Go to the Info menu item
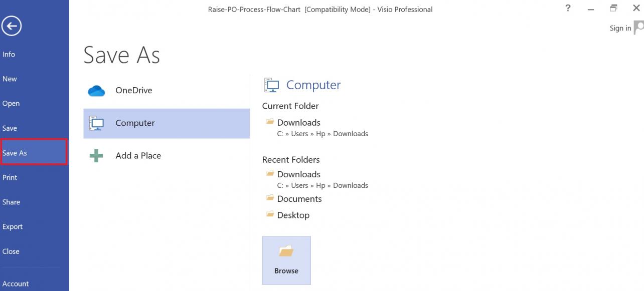The image size is (644, 291). click(9, 54)
